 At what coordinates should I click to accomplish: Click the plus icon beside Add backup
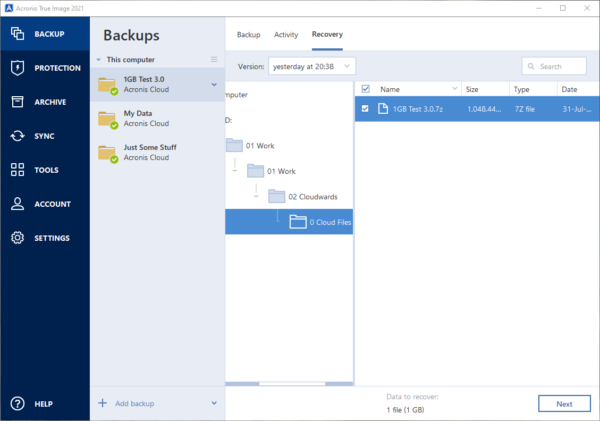tap(103, 403)
